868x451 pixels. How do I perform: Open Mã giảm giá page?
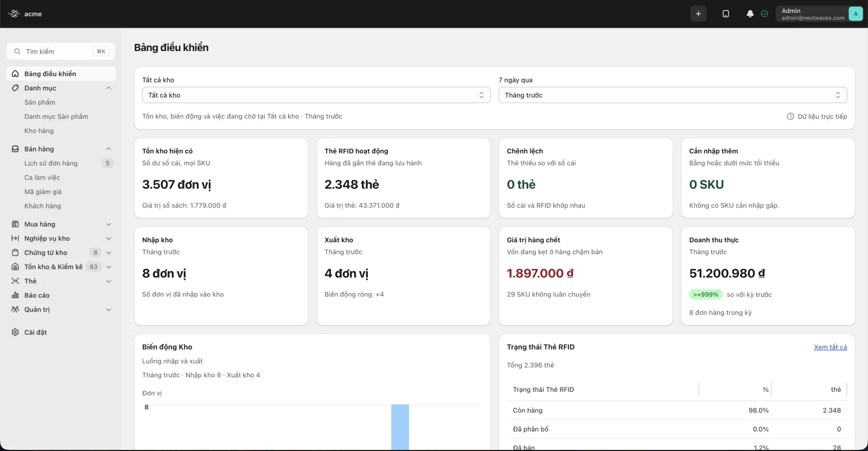coord(43,192)
